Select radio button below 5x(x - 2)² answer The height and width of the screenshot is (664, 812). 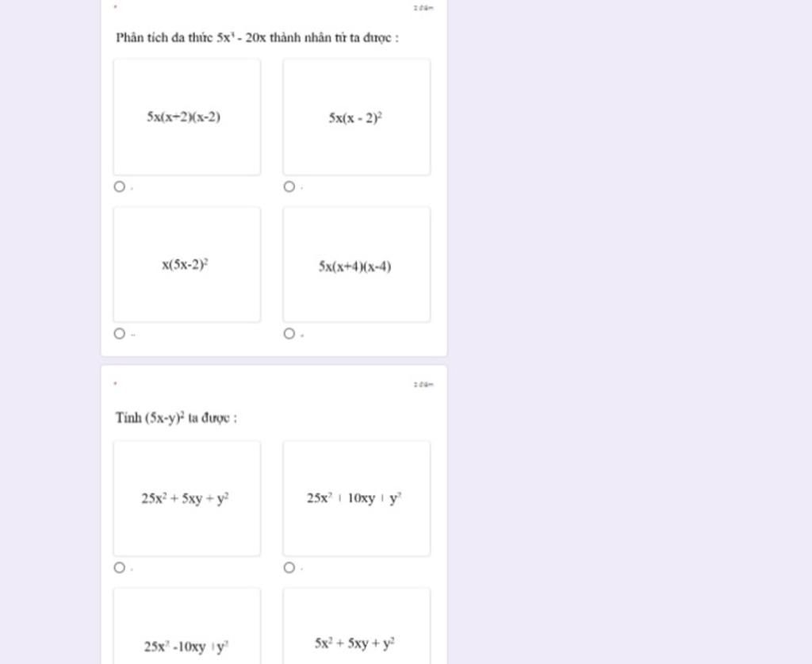coord(289,186)
